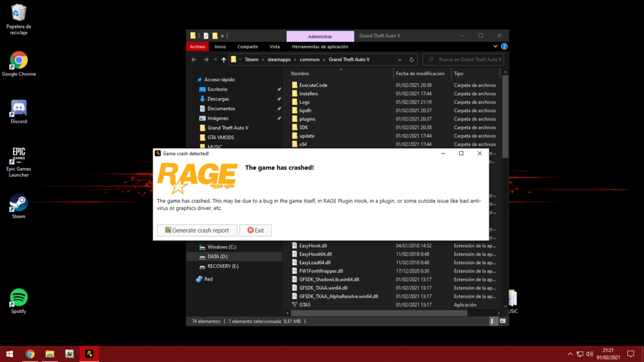Open Documentos in navigation pane
Screen dimensions: 644x362
221,108
